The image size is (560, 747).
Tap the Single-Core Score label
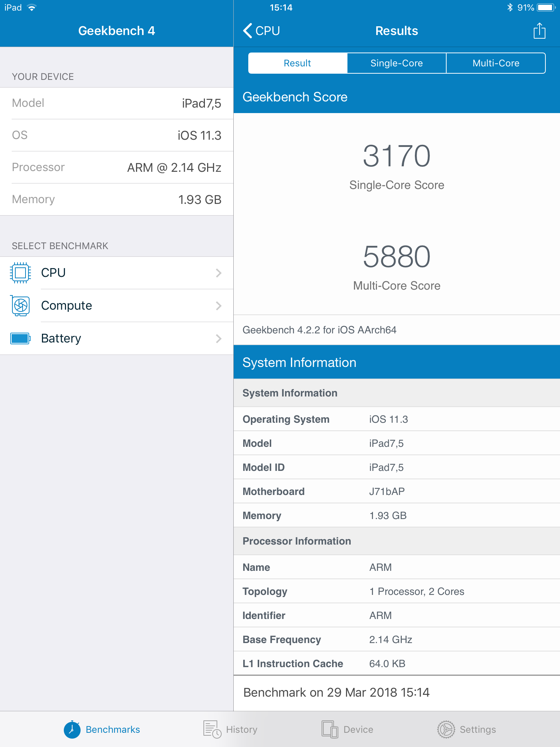(397, 185)
